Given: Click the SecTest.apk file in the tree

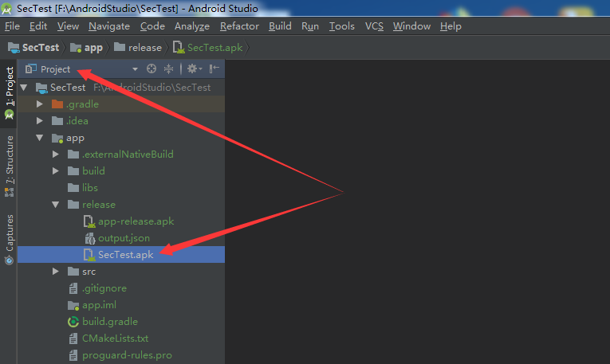Looking at the screenshot, I should 125,255.
